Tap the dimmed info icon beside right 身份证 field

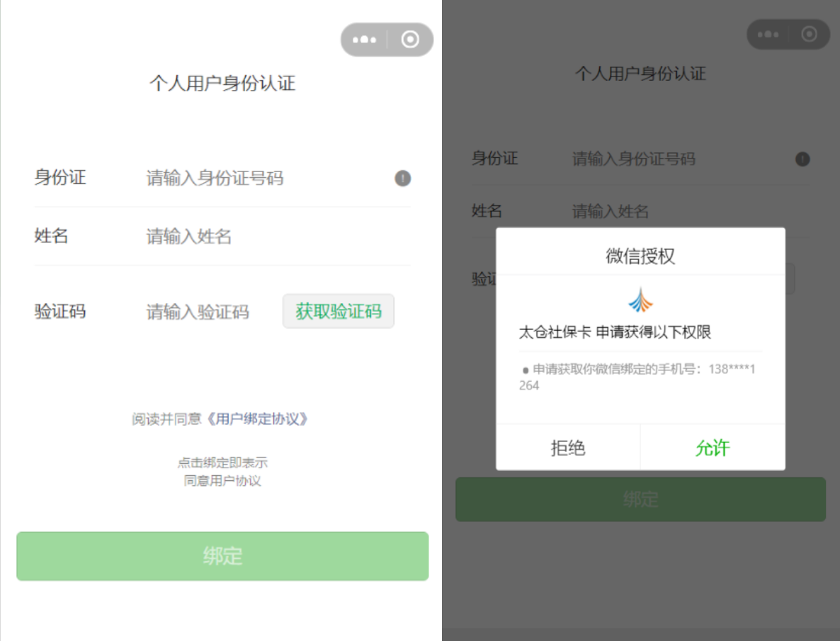click(x=802, y=159)
